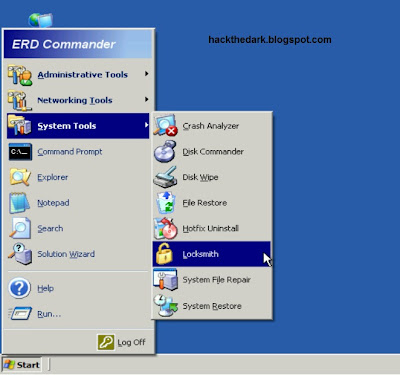Click the Log Off button
The width and height of the screenshot is (400, 375).
(122, 342)
